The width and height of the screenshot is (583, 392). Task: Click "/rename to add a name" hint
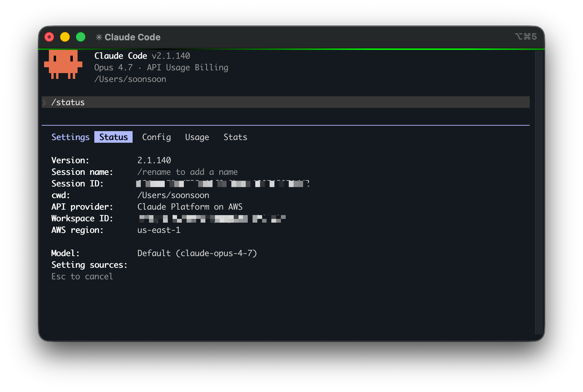coord(188,172)
